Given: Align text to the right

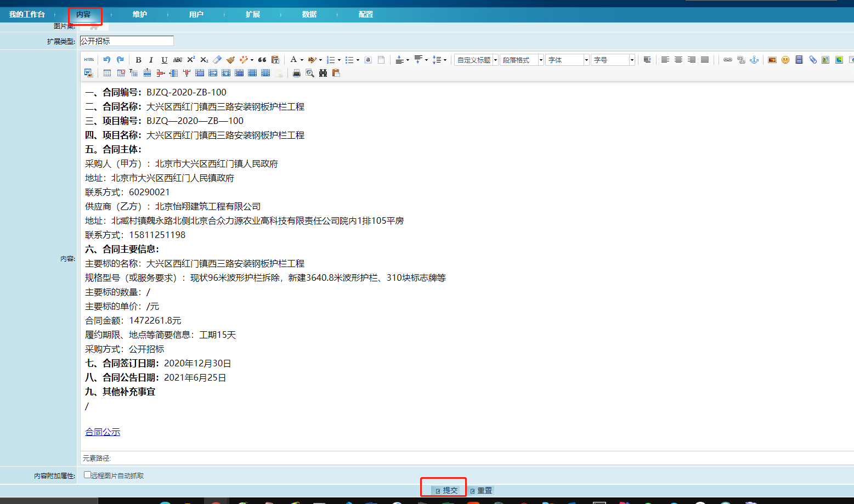Looking at the screenshot, I should 692,60.
